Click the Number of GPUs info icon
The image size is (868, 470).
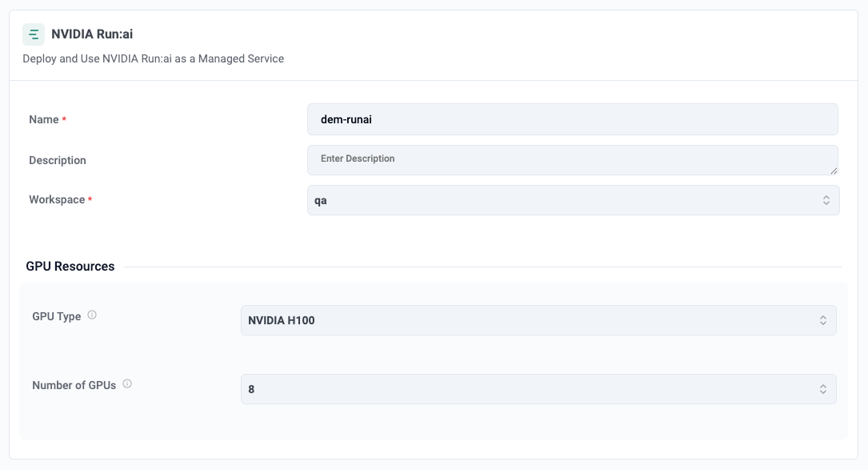pyautogui.click(x=127, y=384)
